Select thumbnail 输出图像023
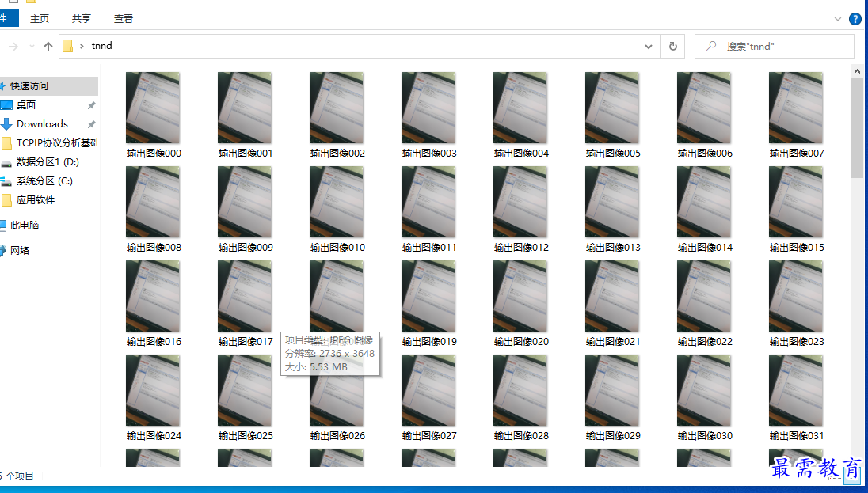The width and height of the screenshot is (868, 493). (796, 296)
